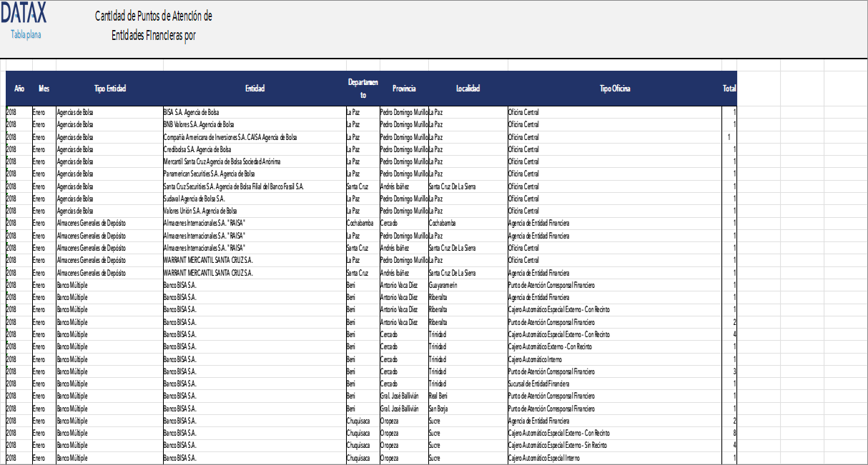Click the "WARRANT MERCANTIL SANTA CRUZ S.A." cell
Viewport: 868px width, 465px height.
point(209,260)
